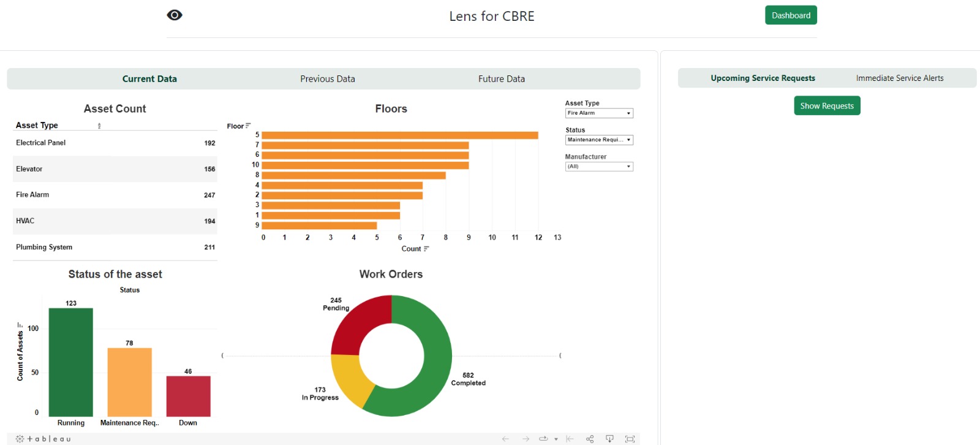Open the replay dropdown arrow in Tableau toolbar

(556, 439)
